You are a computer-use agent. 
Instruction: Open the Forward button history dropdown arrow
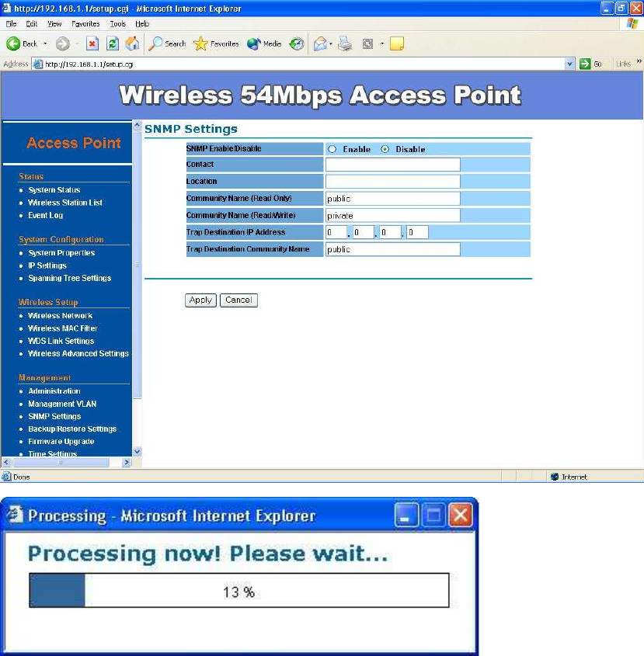coord(77,43)
